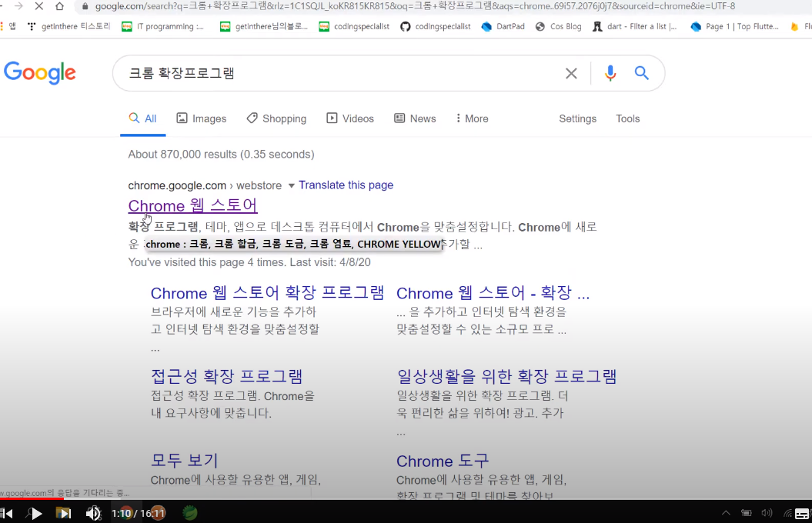This screenshot has width=812, height=523.
Task: Click the browser address bar URL
Action: point(415,6)
